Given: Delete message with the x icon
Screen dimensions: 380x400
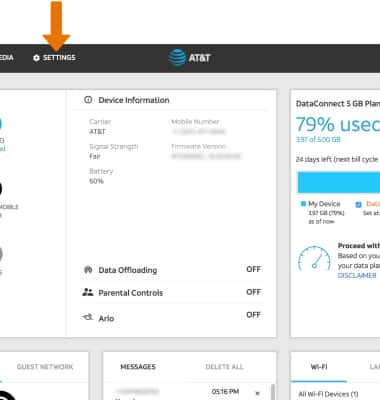Looking at the screenshot, I should (x=257, y=393).
